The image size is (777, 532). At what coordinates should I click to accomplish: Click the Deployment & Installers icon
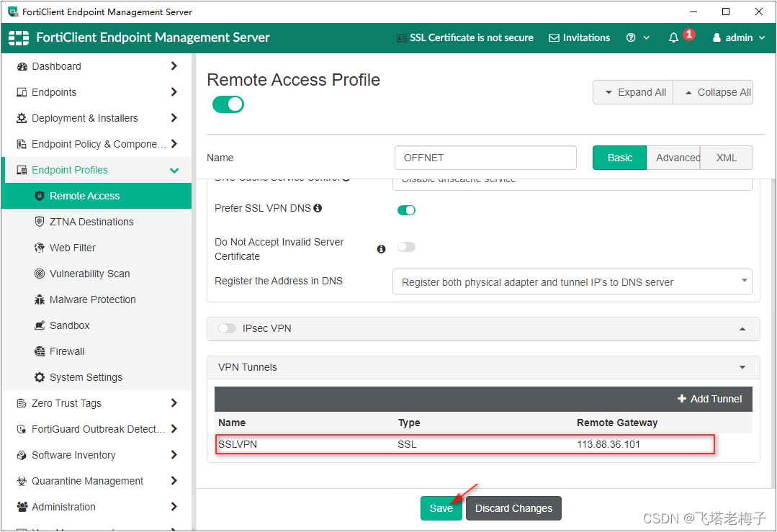tap(22, 118)
